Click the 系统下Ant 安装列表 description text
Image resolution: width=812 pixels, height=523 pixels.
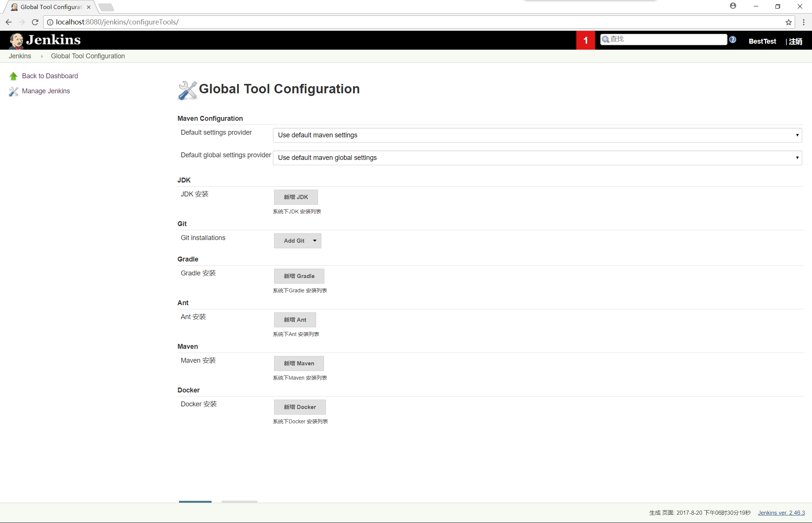coord(296,334)
